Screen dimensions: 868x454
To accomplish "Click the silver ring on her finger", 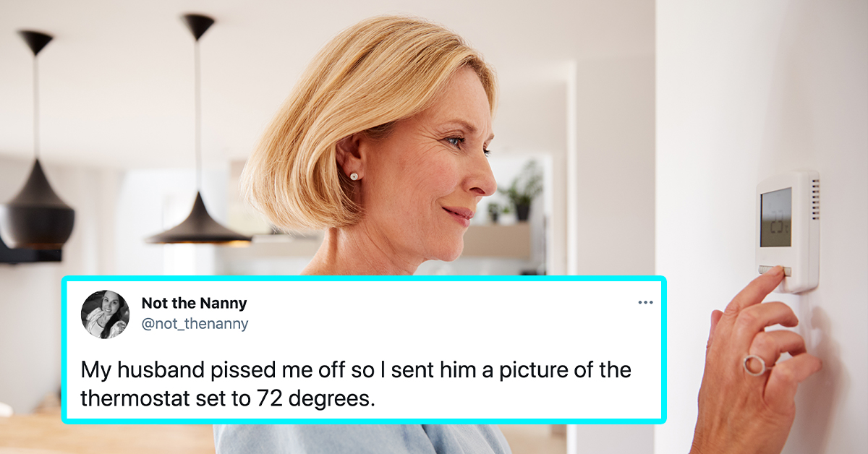I will tap(757, 364).
